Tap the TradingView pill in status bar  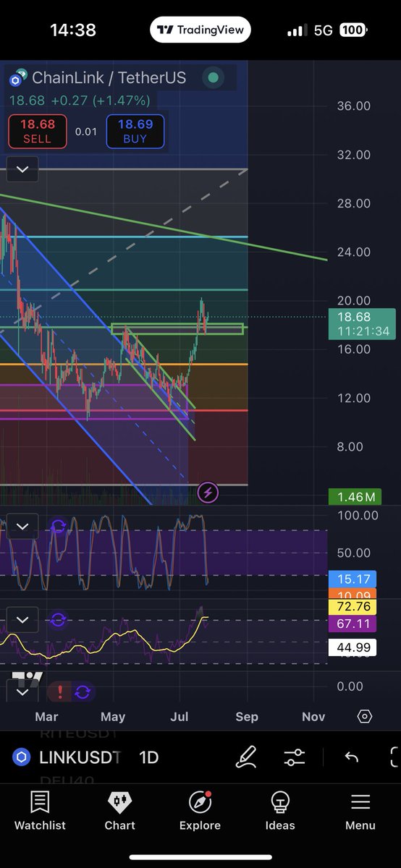tap(201, 30)
